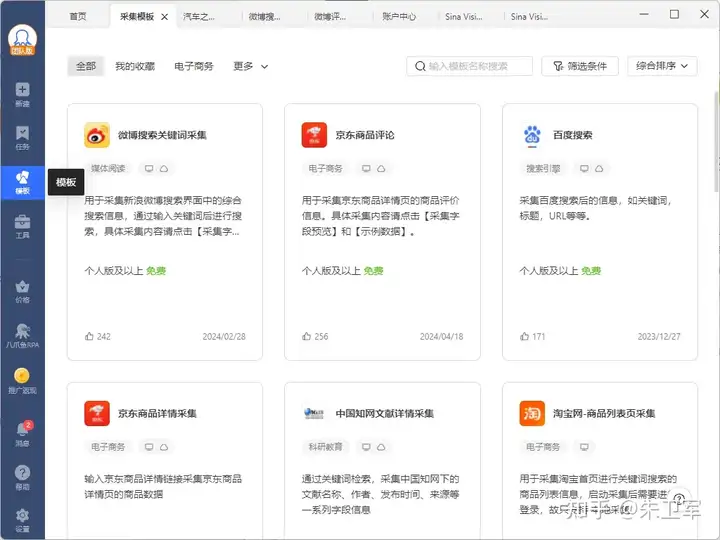720x540 pixels.
Task: Select the 全部 category filter
Action: (86, 66)
